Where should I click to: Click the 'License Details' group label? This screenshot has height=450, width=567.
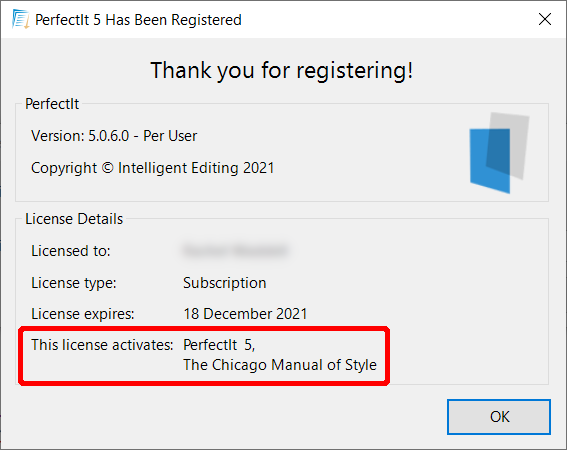[x=74, y=219]
